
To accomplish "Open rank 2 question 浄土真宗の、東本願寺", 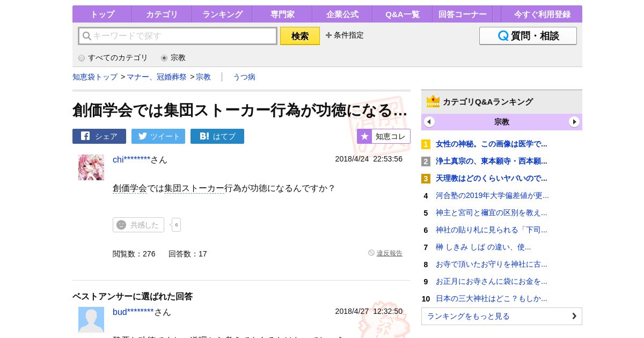I will [492, 161].
